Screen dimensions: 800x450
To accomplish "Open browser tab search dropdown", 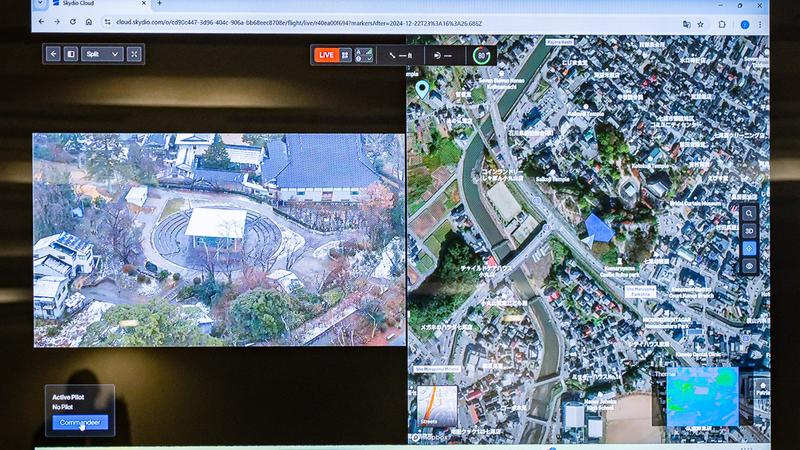I will [41, 4].
